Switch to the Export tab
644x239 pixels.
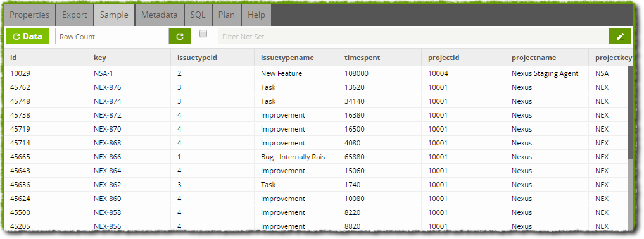pyautogui.click(x=74, y=15)
